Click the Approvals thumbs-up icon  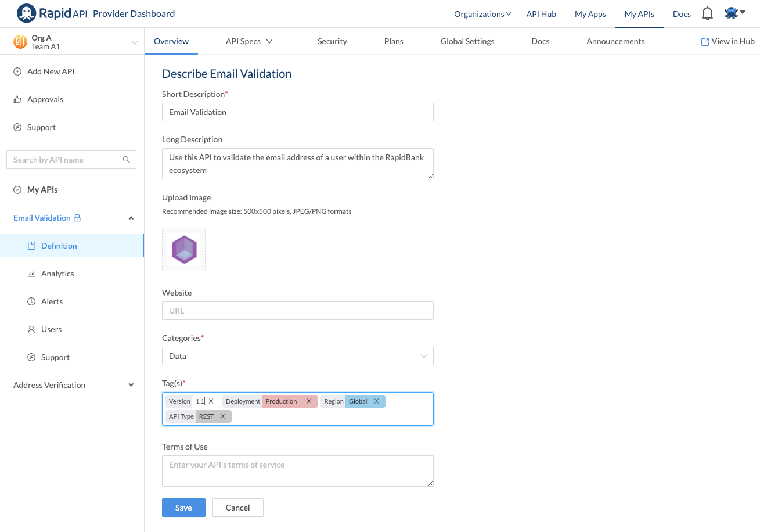(17, 99)
